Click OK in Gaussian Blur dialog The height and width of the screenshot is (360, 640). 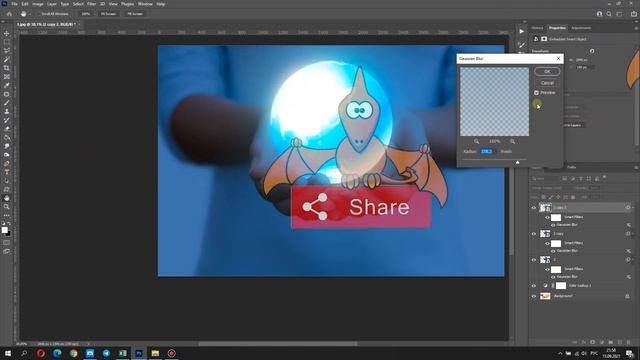click(547, 71)
